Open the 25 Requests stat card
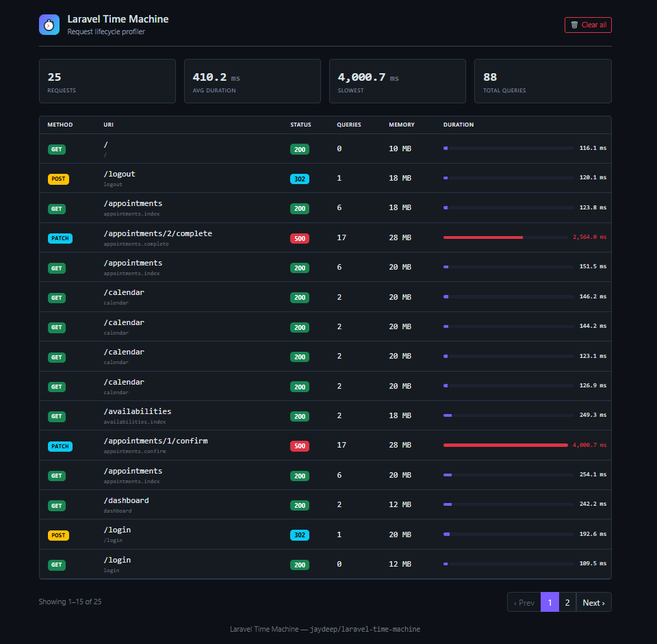The width and height of the screenshot is (657, 644). [x=107, y=81]
